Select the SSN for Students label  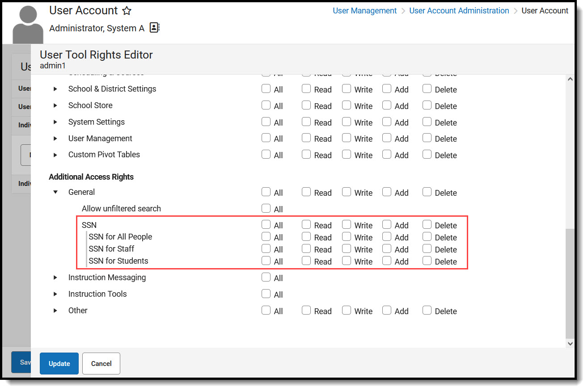(118, 261)
